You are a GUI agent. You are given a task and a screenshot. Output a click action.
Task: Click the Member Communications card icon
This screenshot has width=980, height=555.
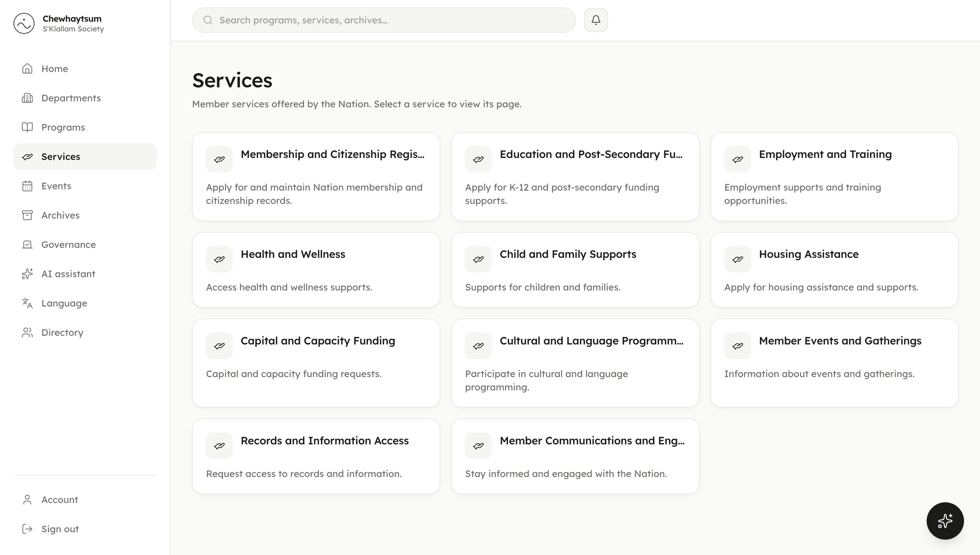click(478, 446)
